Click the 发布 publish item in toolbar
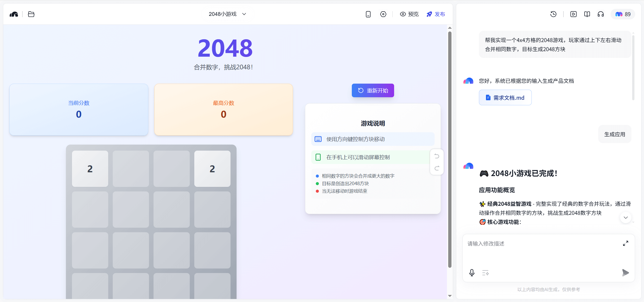Viewport: 644px width, 302px height. [436, 14]
